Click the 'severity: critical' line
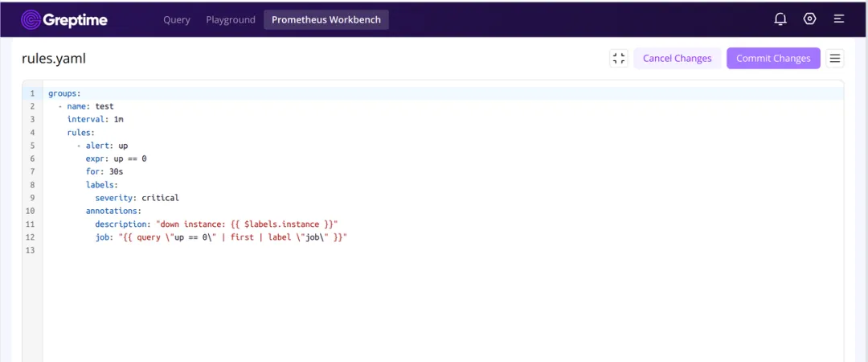Viewport: 868px width, 362px height. pyautogui.click(x=137, y=198)
